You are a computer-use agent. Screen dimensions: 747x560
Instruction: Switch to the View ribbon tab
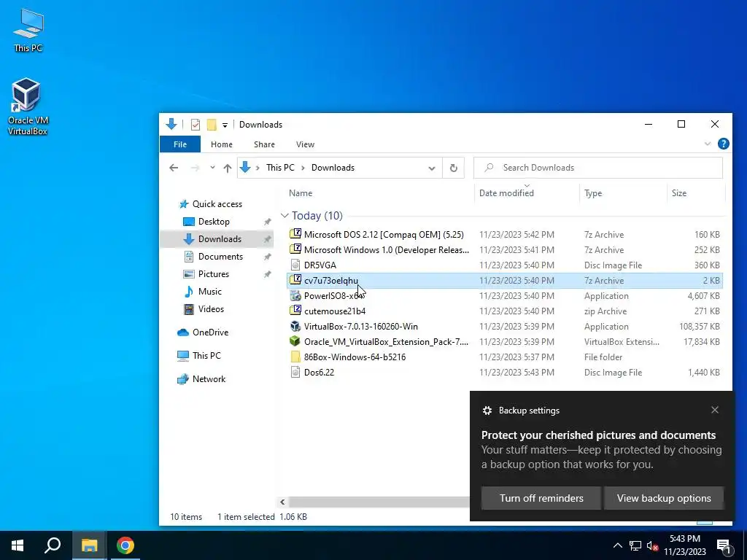[305, 144]
